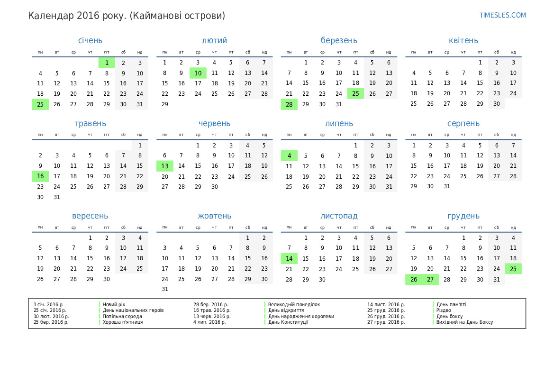
Task: Click highlighted 25 in березень
Action: [355, 94]
